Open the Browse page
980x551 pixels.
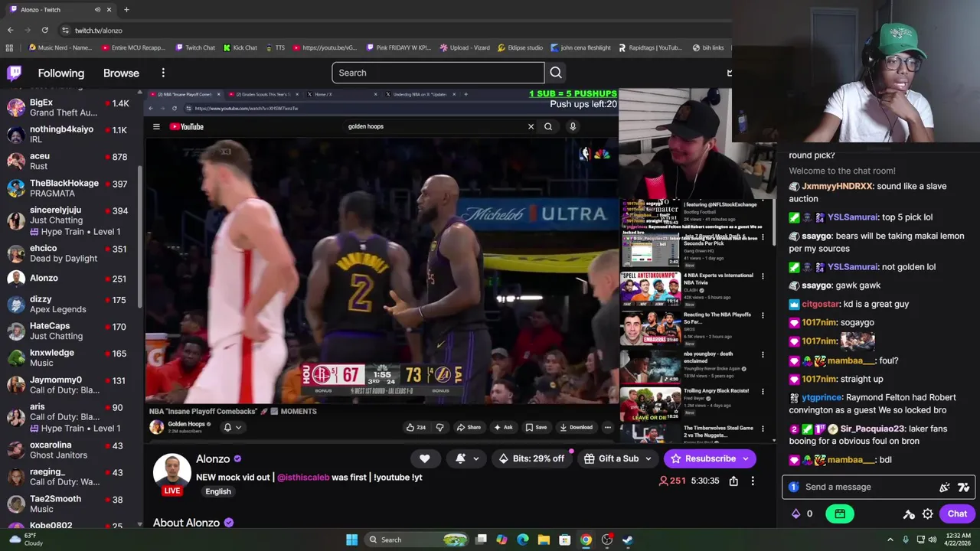(x=121, y=73)
